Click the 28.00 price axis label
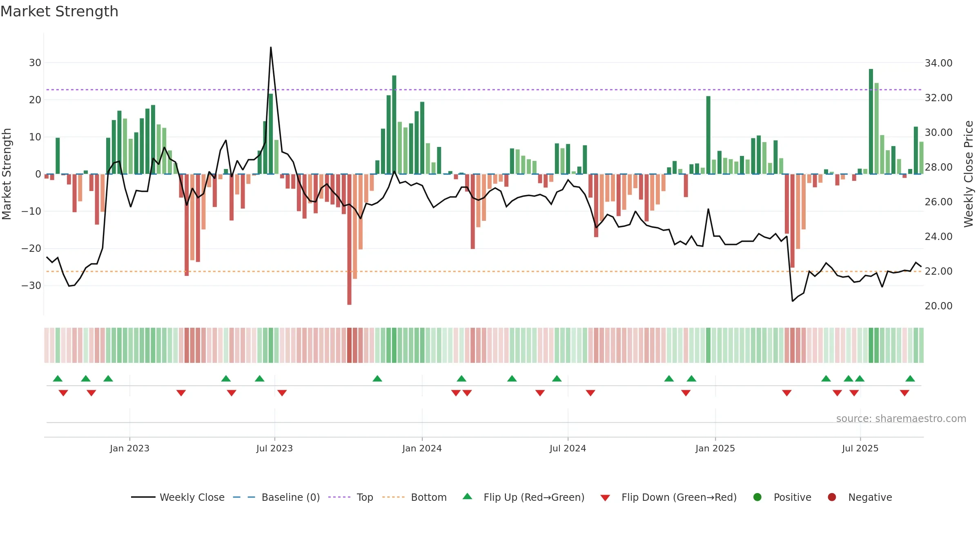This screenshot has width=980, height=551. 938,167
